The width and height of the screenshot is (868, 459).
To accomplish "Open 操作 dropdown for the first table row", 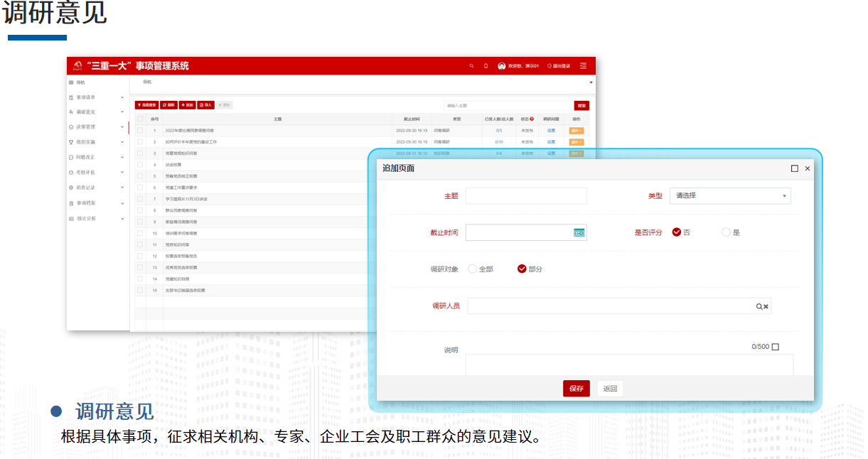I will click(x=576, y=131).
